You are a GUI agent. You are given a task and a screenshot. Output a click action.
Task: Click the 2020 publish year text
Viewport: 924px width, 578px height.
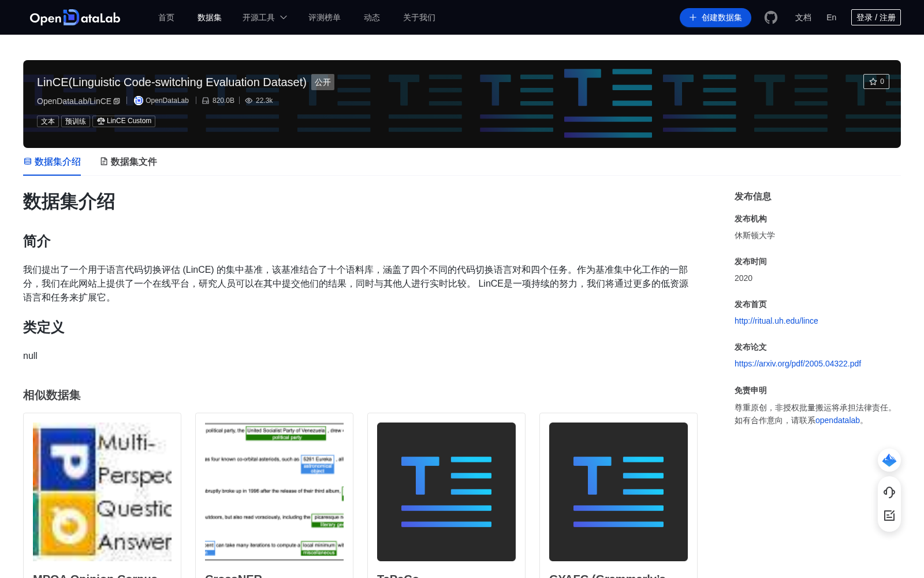[743, 278]
